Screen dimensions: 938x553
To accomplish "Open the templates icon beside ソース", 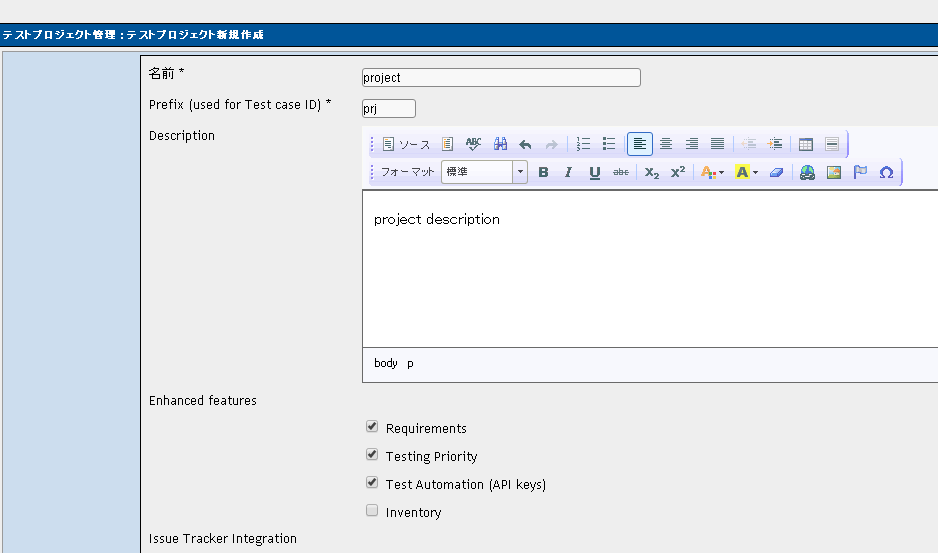I will click(x=447, y=144).
